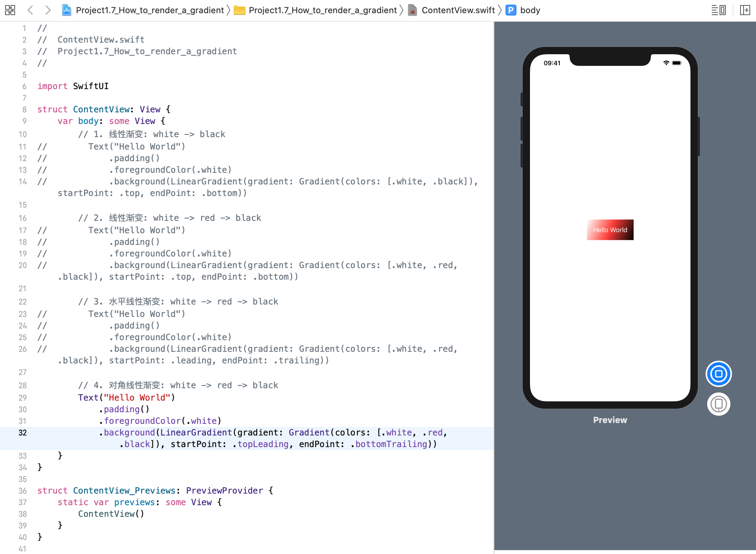Select line number 32 in the gutter
Screen dimensions: 756x554
coord(23,433)
